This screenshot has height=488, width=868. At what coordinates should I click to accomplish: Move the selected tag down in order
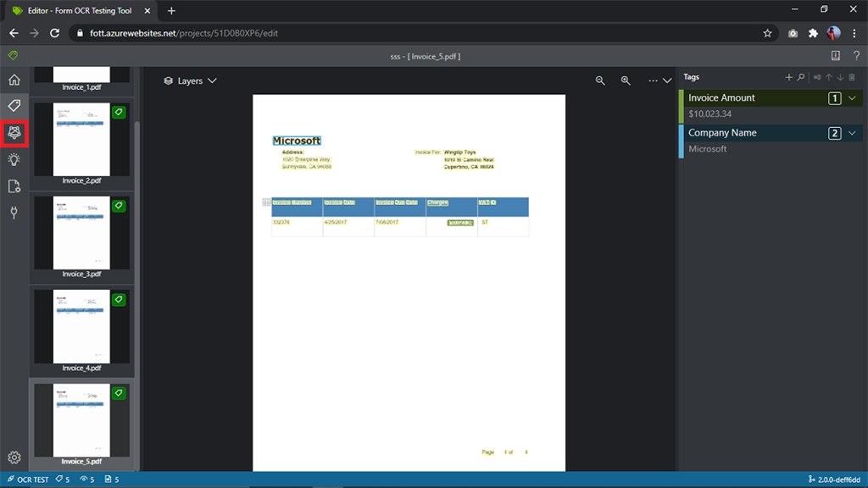pos(839,77)
